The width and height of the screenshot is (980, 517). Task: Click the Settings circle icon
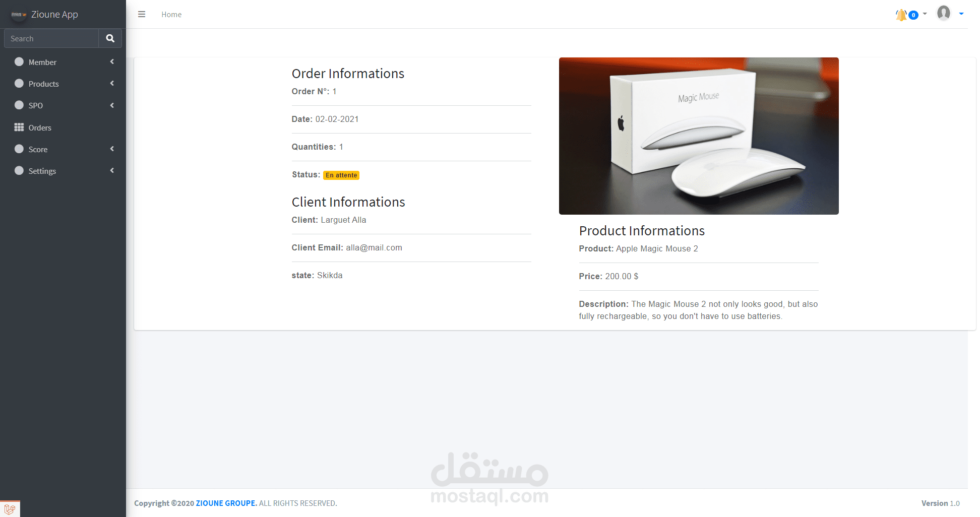[x=19, y=170]
